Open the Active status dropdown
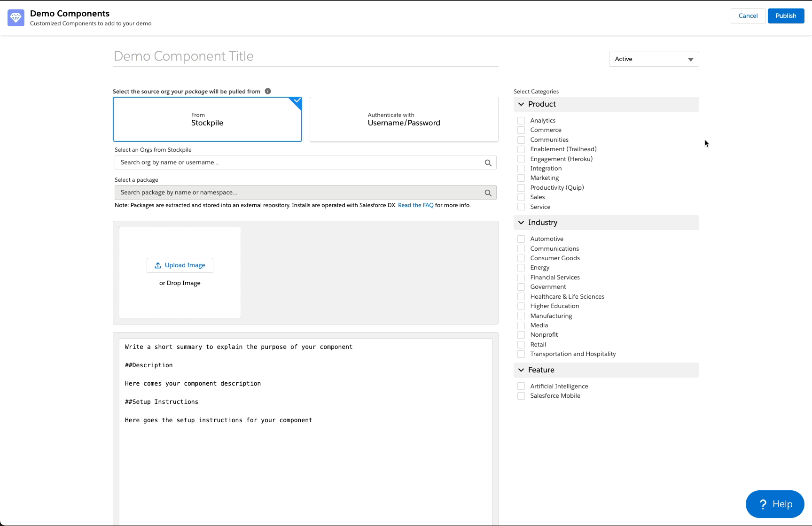 654,59
